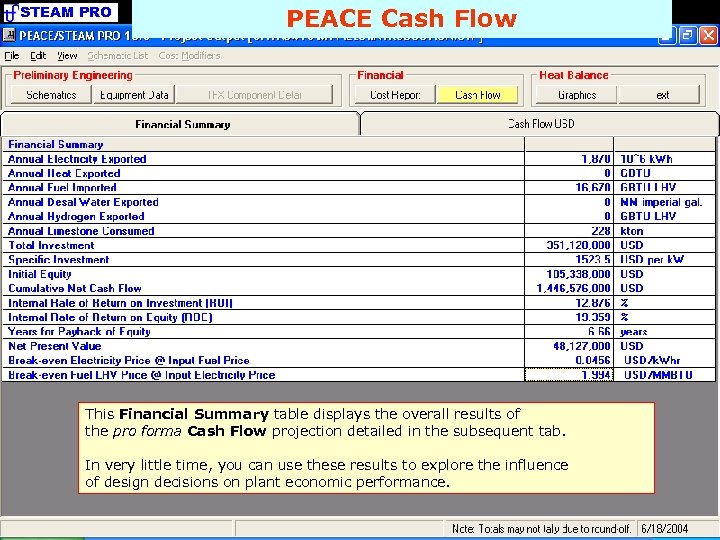Select the 0.0456 break-even price value
Viewport: 720px width, 540px height.
[x=569, y=360]
